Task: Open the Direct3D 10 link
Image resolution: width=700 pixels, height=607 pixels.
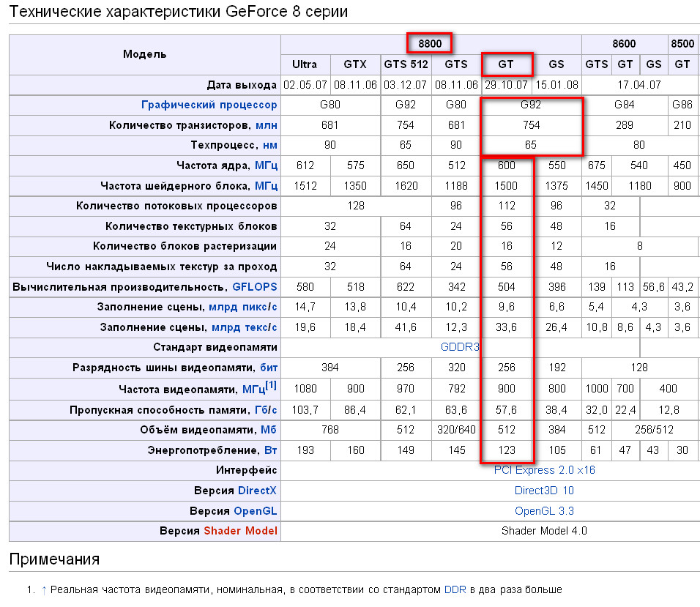Action: tap(544, 491)
